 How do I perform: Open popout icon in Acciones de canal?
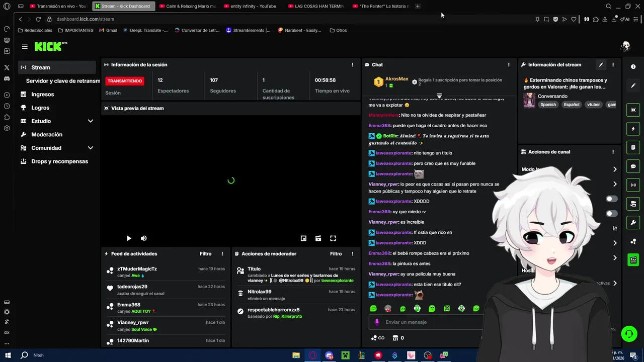[x=615, y=229]
